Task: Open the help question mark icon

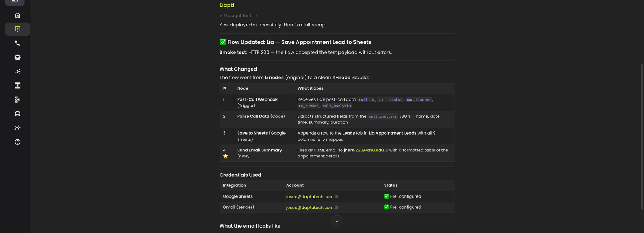Action: [18, 142]
